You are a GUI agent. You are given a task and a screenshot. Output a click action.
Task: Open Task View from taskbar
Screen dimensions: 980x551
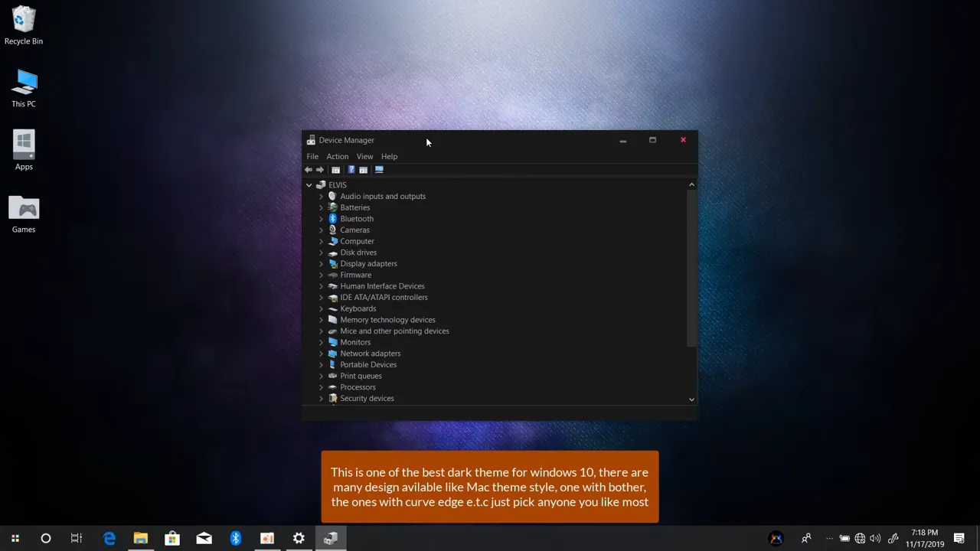pyautogui.click(x=77, y=539)
